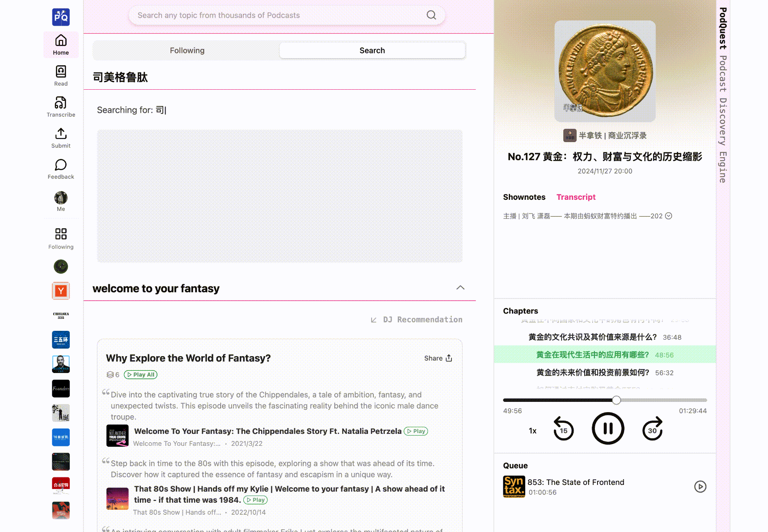Open the Home sidebar item
The image size is (768, 532).
pyautogui.click(x=61, y=45)
